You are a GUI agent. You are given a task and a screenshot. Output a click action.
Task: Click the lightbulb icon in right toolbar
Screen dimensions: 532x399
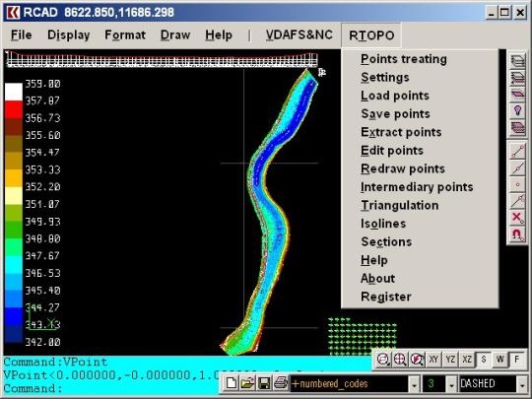click(517, 111)
